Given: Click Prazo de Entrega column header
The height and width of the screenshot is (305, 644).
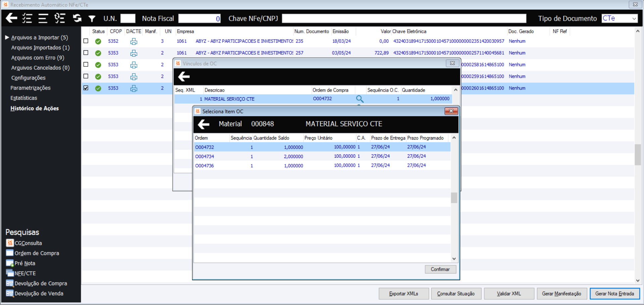Looking at the screenshot, I should point(388,138).
